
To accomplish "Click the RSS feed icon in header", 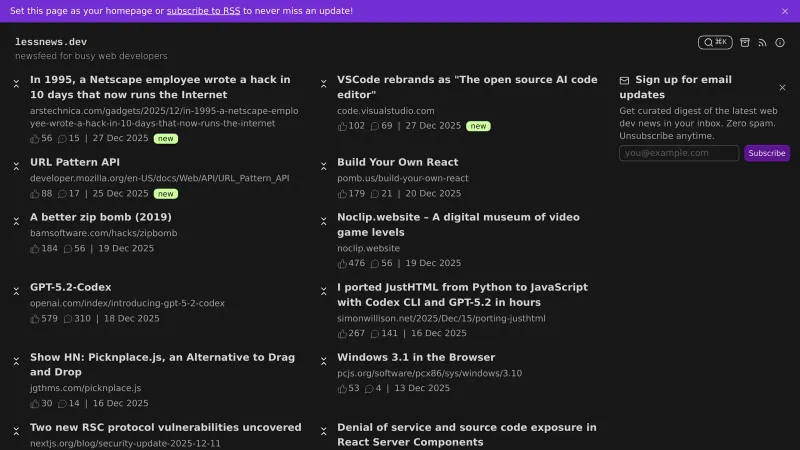I will (762, 42).
